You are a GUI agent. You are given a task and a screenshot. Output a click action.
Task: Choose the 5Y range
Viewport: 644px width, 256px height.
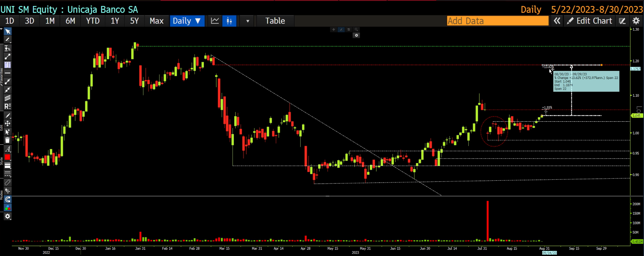pos(134,21)
